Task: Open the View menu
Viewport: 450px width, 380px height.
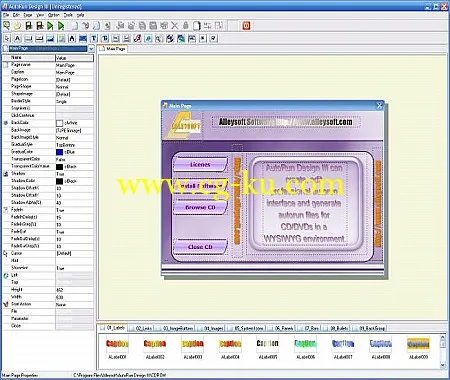Action: click(40, 15)
